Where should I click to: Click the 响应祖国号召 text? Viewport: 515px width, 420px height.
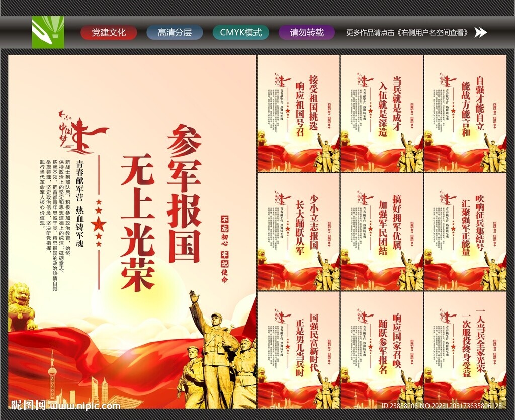coord(300,109)
